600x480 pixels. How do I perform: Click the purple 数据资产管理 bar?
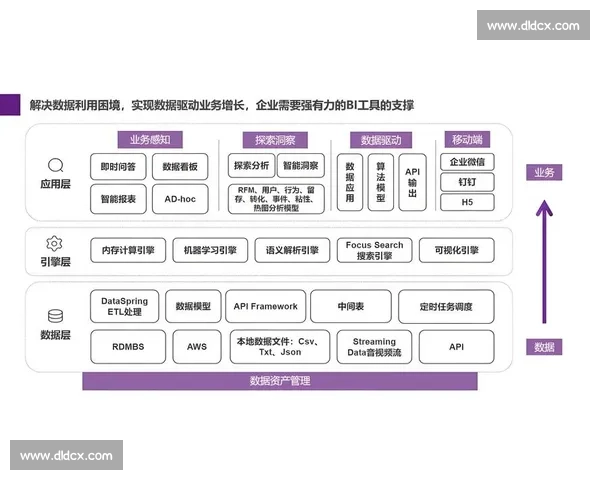coord(279,380)
